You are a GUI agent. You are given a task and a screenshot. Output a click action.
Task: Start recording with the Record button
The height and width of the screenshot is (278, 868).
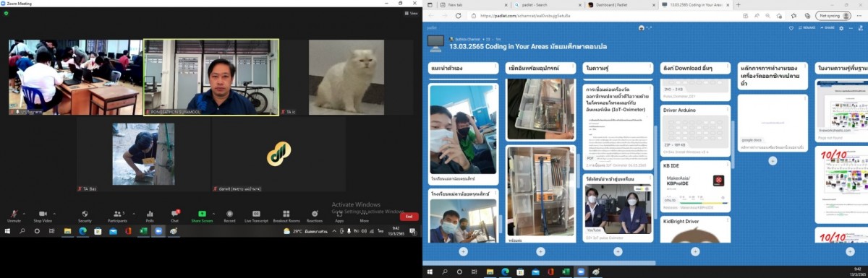(229, 216)
